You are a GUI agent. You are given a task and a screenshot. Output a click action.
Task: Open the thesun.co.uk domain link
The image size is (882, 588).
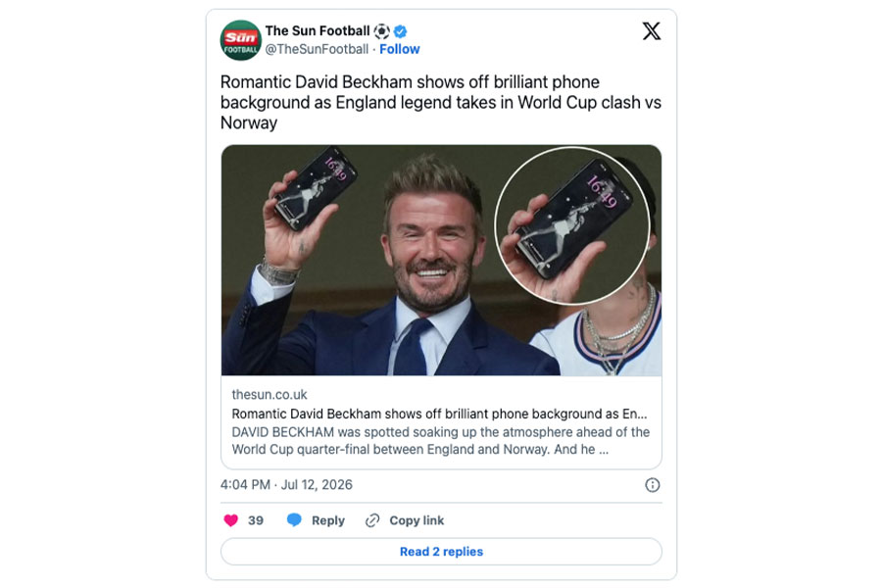[x=269, y=394]
